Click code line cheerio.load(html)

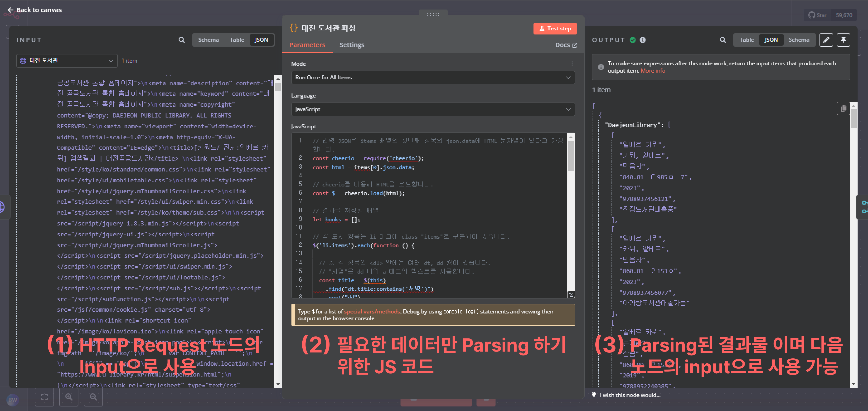click(x=359, y=193)
